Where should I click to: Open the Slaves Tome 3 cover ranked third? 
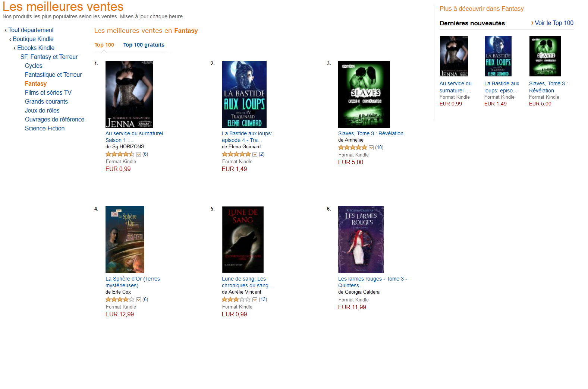click(364, 94)
